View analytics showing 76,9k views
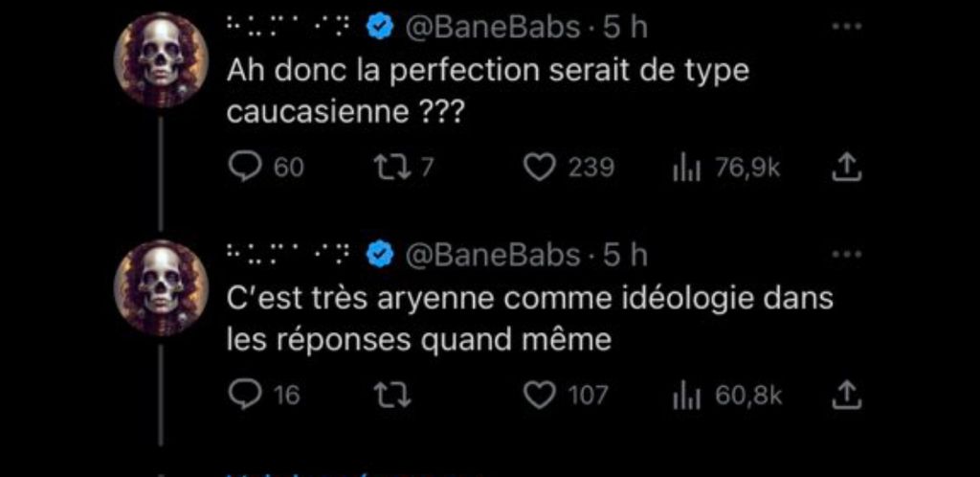Screen dimensions: 980x477 pos(683,169)
